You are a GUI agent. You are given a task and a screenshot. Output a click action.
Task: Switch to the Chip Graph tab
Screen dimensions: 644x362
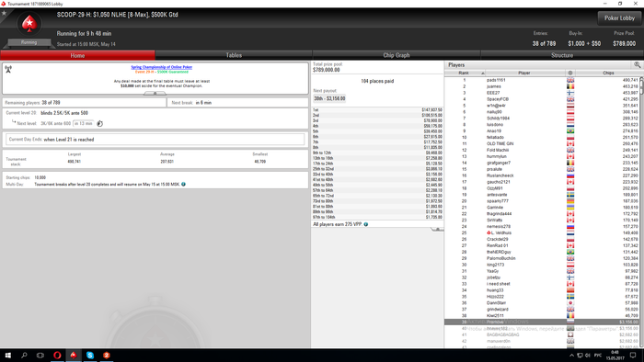397,55
